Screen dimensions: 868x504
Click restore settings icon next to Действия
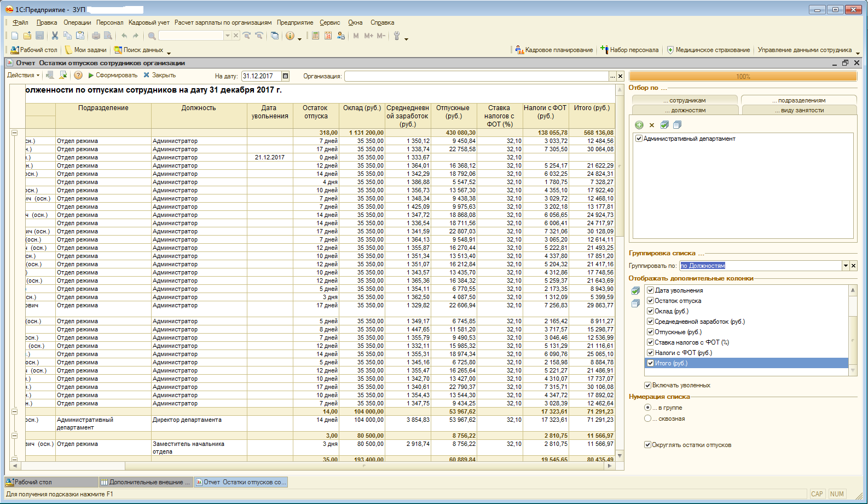point(50,75)
